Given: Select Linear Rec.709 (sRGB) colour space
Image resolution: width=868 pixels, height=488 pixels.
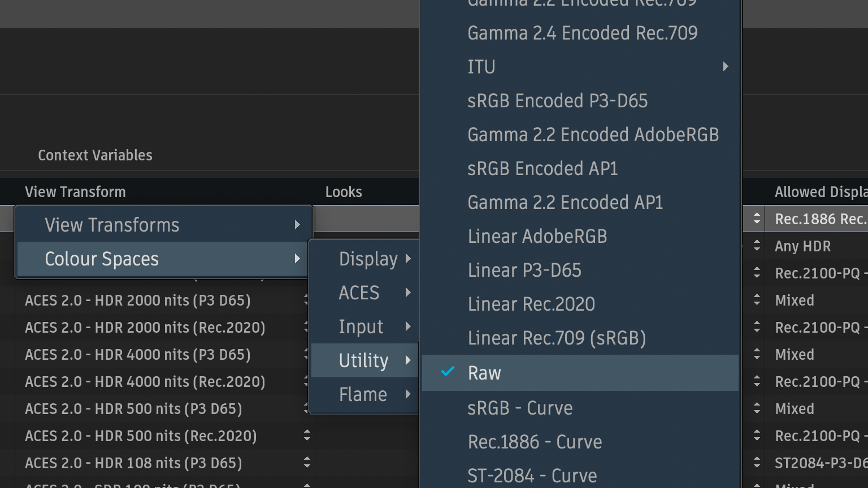Looking at the screenshot, I should [557, 338].
